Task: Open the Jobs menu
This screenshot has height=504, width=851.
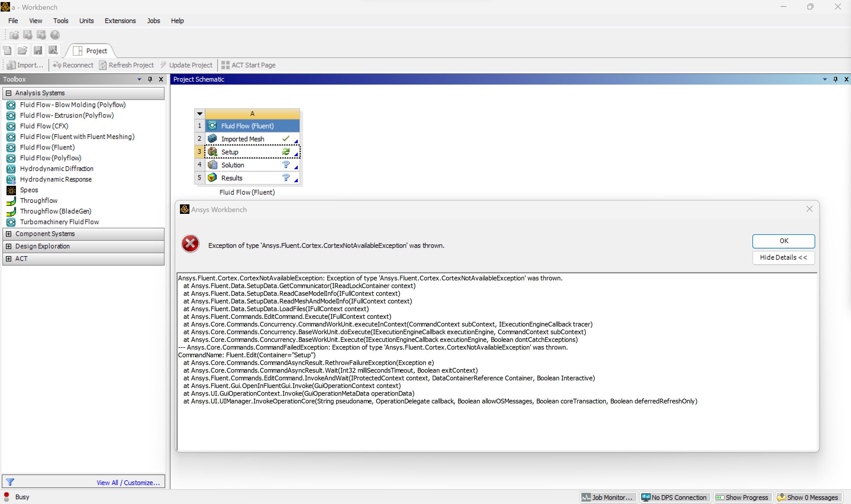Action: pyautogui.click(x=154, y=21)
